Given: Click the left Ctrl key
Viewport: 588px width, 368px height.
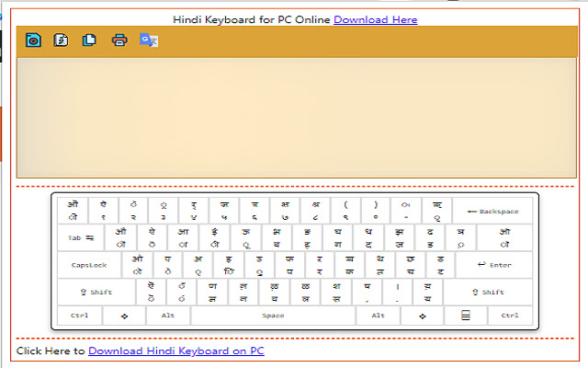Looking at the screenshot, I should [x=80, y=316].
